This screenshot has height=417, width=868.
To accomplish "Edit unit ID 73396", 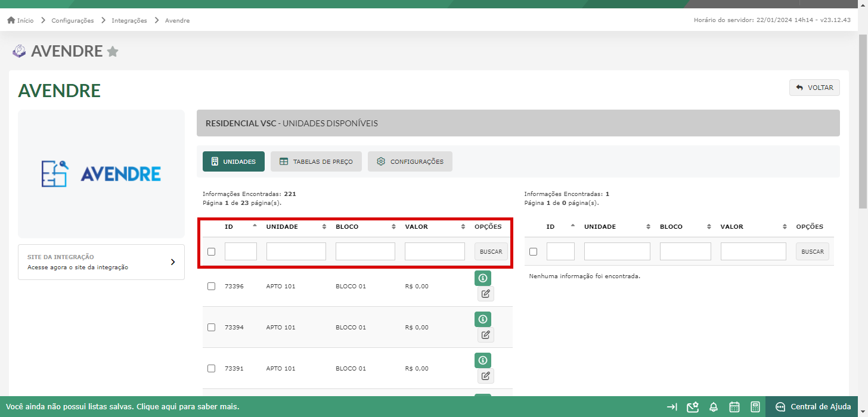I will click(x=486, y=294).
